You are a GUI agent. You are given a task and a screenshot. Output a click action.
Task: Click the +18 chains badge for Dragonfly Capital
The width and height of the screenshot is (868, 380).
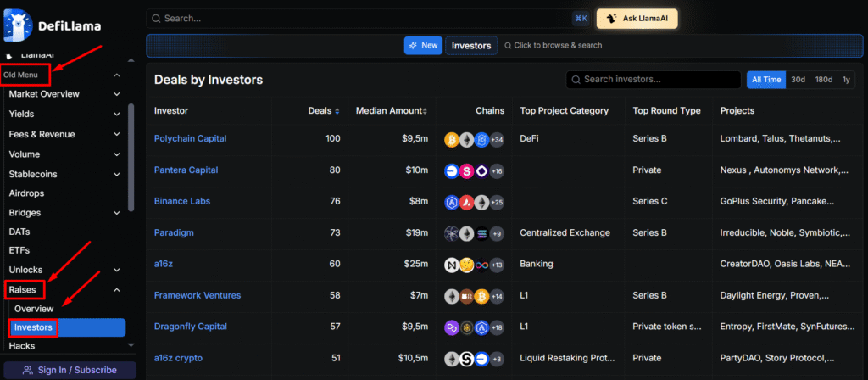coord(496,327)
